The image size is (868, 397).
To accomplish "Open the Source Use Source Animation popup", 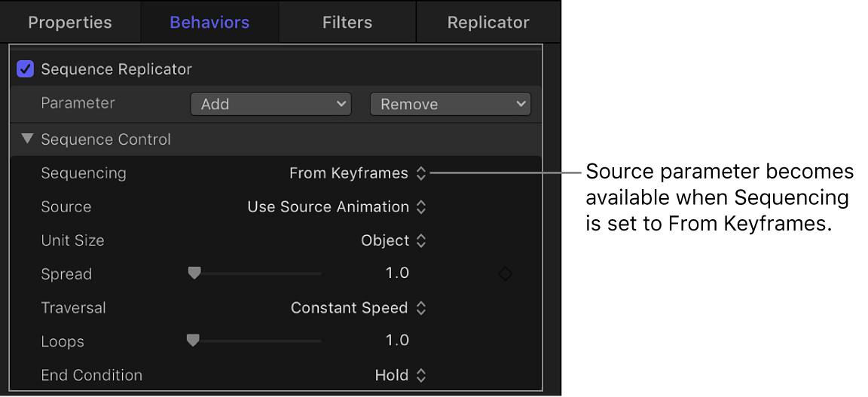I will pyautogui.click(x=337, y=206).
